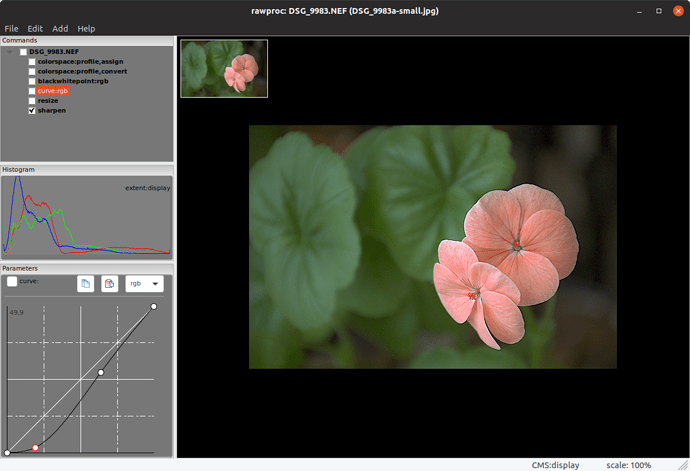690x471 pixels.
Task: Click the histogram display graph
Action: pos(87,217)
